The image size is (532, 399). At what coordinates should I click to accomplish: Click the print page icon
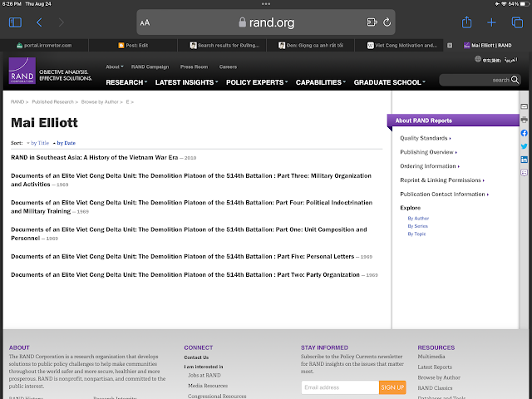(524, 120)
